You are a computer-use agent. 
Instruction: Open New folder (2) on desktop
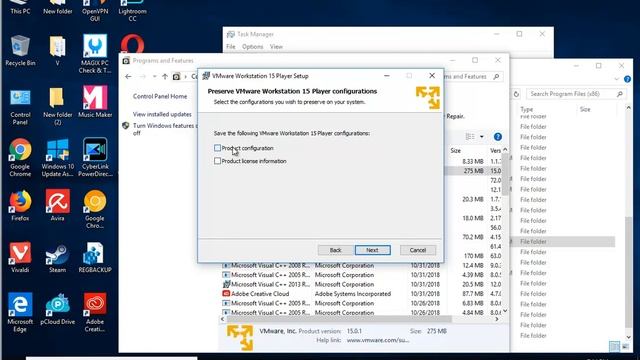click(58, 107)
